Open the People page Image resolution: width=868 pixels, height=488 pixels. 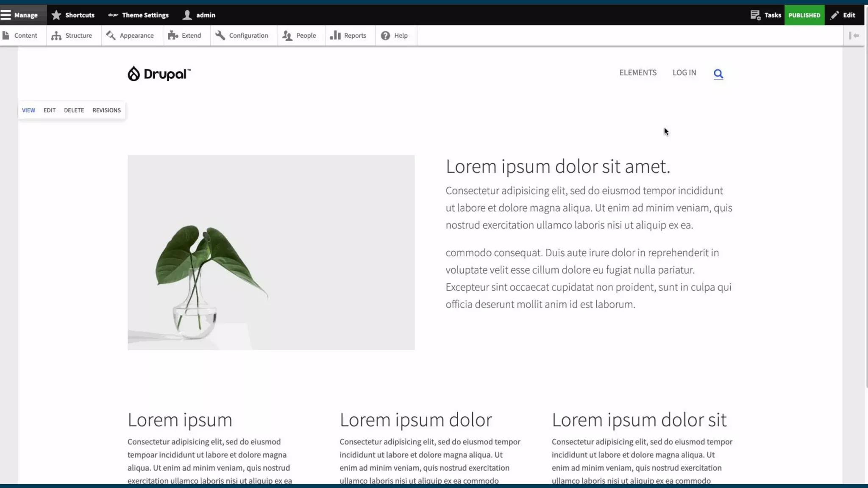[300, 36]
